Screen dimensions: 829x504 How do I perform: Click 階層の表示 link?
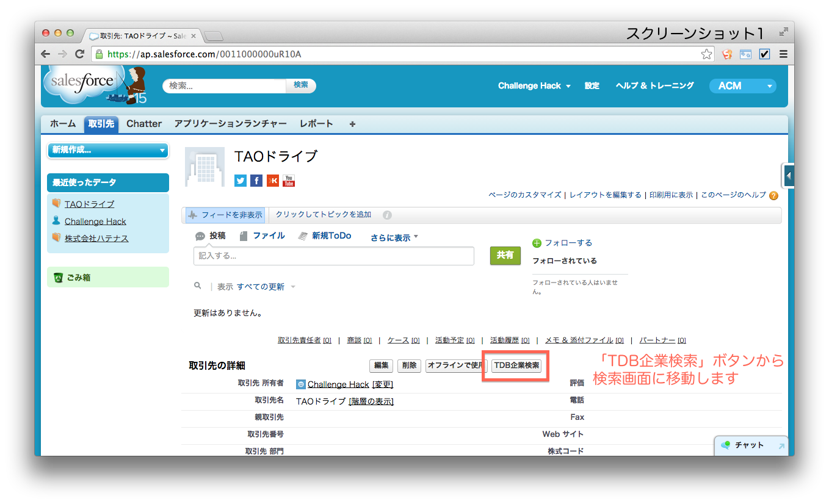(371, 401)
